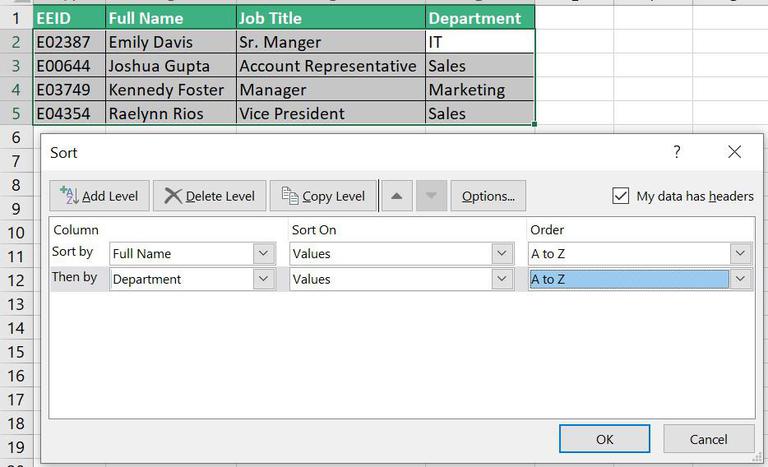Cancel the Sort dialog
768x467 pixels.
click(709, 439)
